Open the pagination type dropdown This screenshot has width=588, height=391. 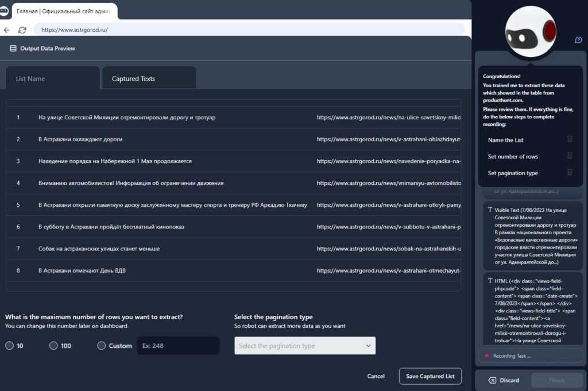point(305,346)
